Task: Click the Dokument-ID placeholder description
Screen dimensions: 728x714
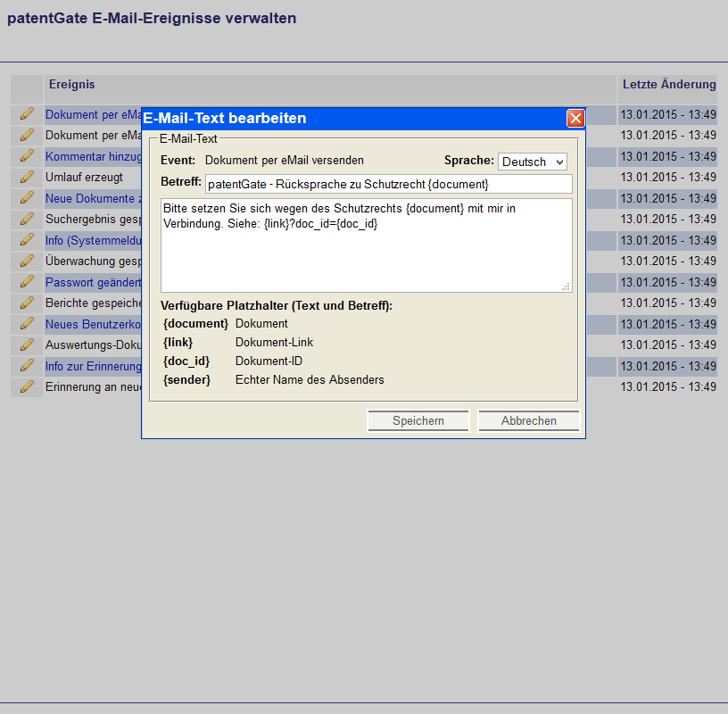Action: pyautogui.click(x=269, y=361)
